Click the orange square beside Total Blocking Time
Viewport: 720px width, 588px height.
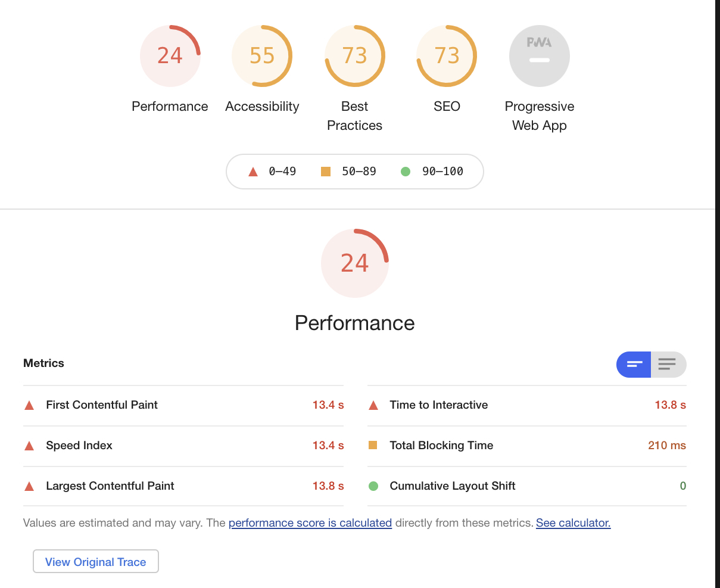(x=373, y=445)
